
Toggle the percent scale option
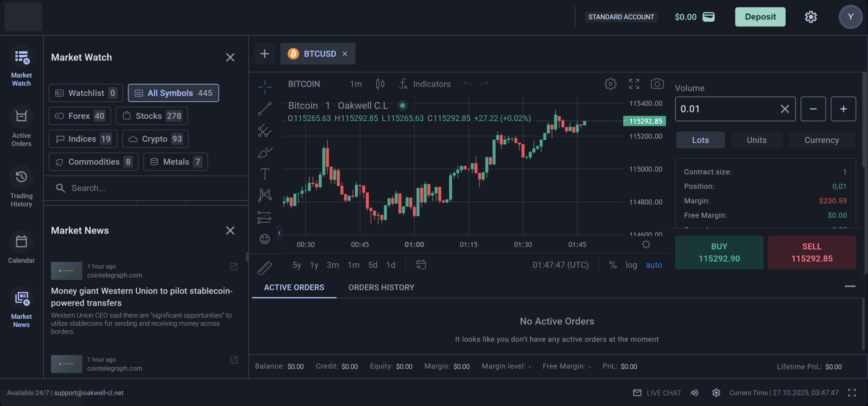tap(612, 265)
